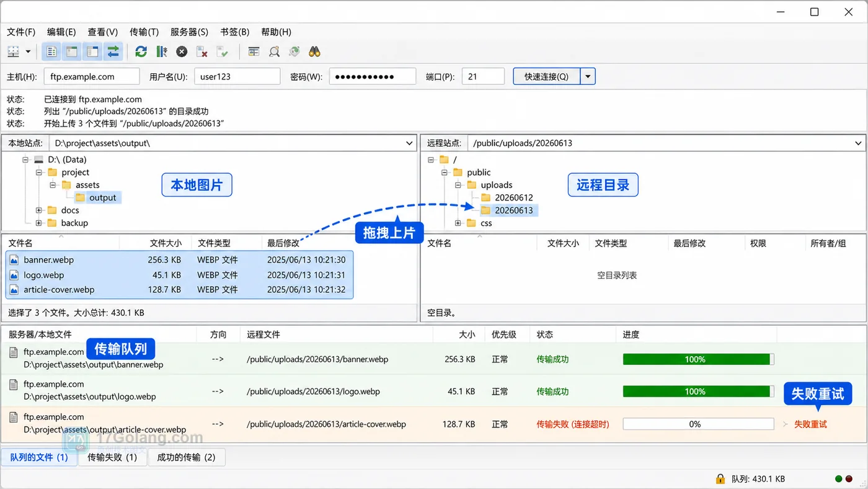Toggle message log display
The width and height of the screenshot is (868, 489).
click(52, 52)
